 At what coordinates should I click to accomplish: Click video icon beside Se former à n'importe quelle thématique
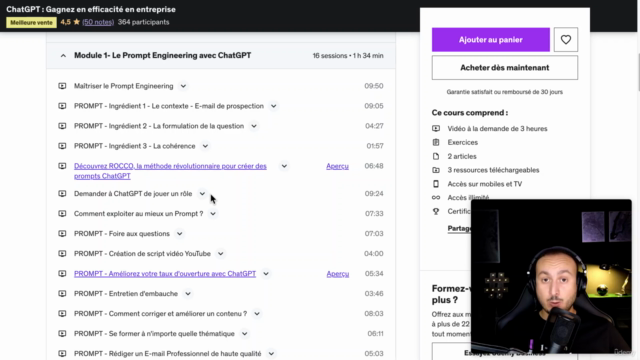(62, 333)
